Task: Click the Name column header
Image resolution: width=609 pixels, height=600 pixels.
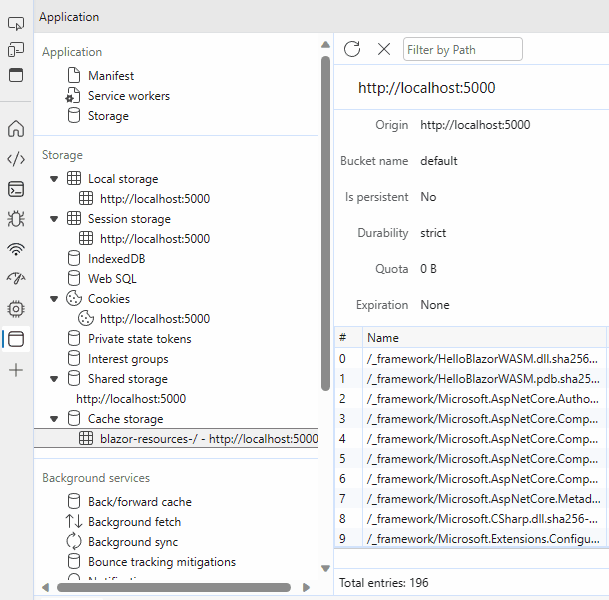Action: (x=484, y=338)
